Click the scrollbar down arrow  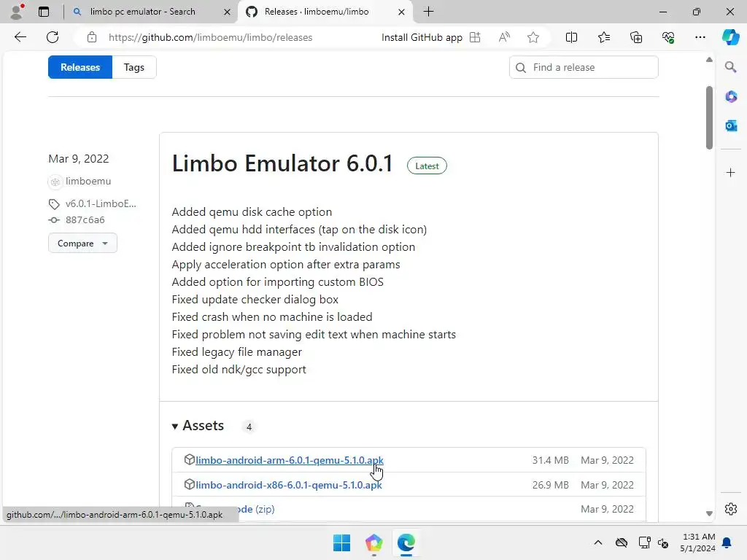[x=709, y=513]
